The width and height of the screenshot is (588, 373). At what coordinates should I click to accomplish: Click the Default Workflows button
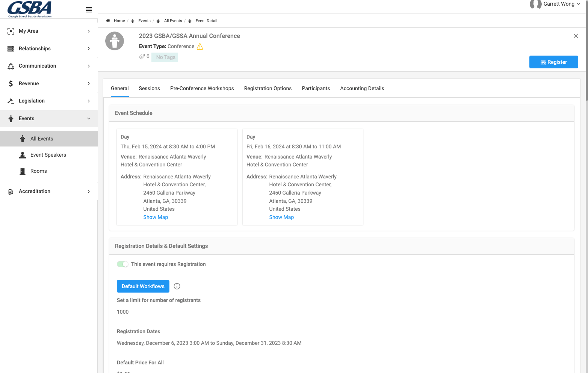pos(143,286)
